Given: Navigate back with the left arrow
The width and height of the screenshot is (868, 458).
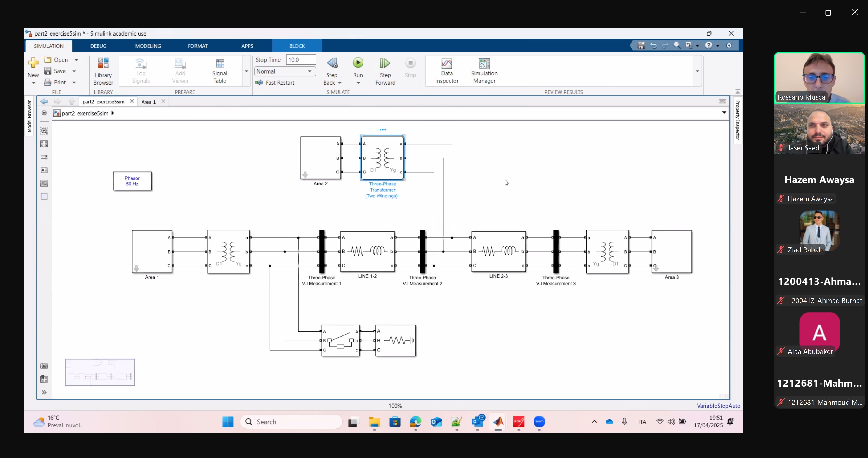Looking at the screenshot, I should pyautogui.click(x=44, y=102).
